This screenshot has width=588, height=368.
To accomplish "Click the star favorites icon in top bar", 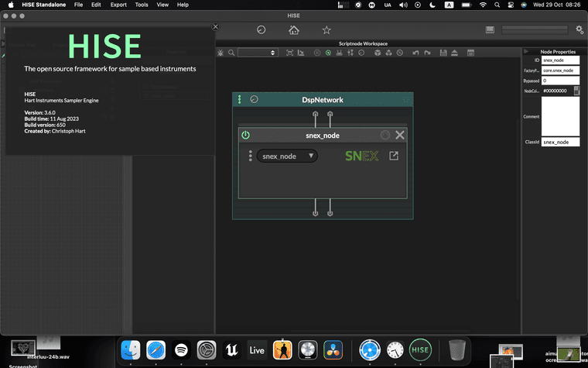I will click(326, 30).
